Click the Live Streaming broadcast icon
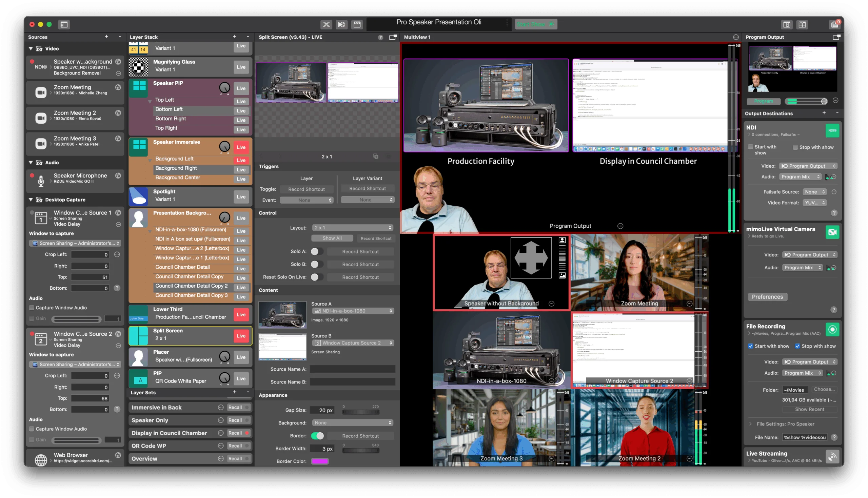The image size is (868, 498). [832, 456]
